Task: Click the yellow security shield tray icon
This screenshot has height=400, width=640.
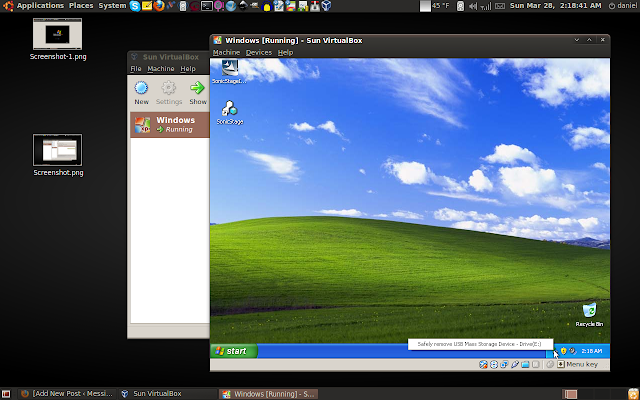Action: (x=564, y=351)
